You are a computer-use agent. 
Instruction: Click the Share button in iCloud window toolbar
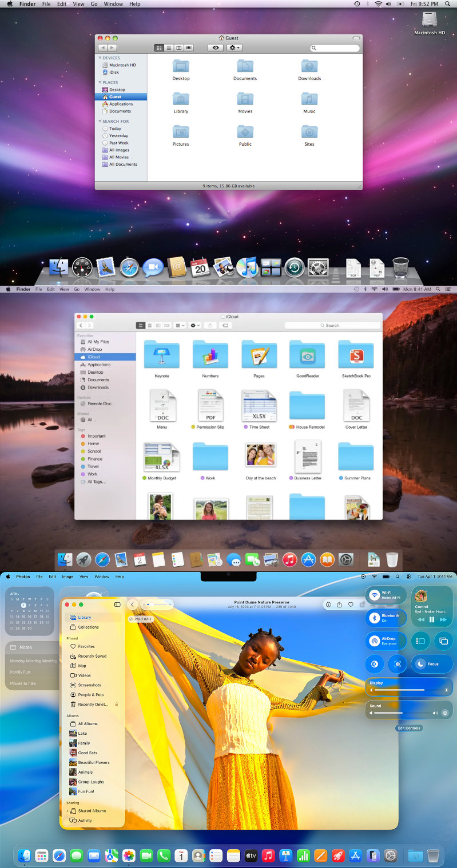tap(210, 325)
